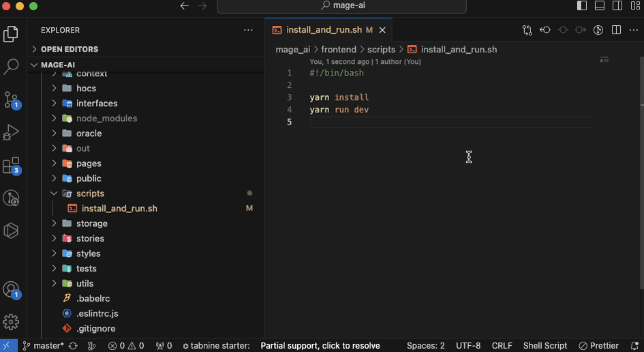Click the git blame annotation above line 1
Screen dimensions: 644x352
click(x=365, y=62)
